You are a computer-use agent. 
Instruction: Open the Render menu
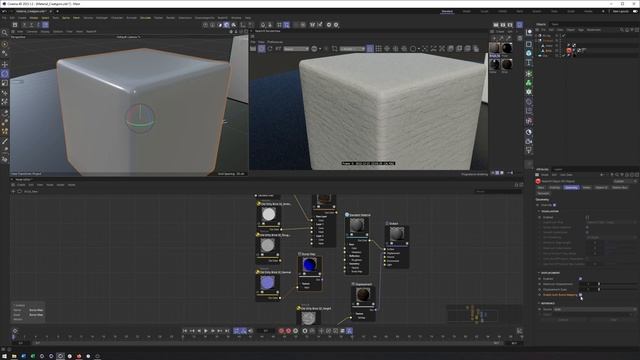point(170,18)
